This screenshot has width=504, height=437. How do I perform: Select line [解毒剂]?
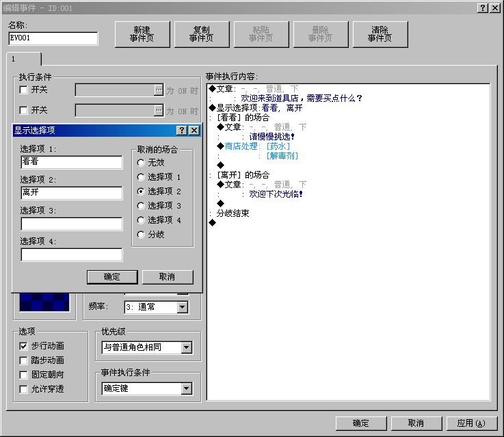point(282,156)
